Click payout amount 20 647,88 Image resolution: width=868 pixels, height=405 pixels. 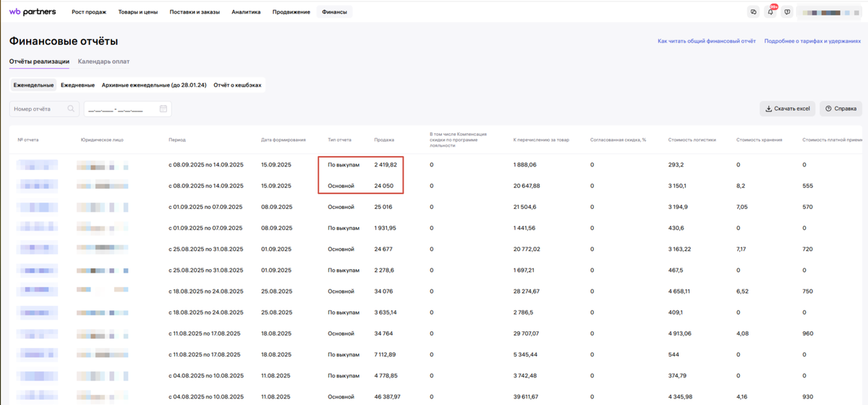tap(527, 186)
